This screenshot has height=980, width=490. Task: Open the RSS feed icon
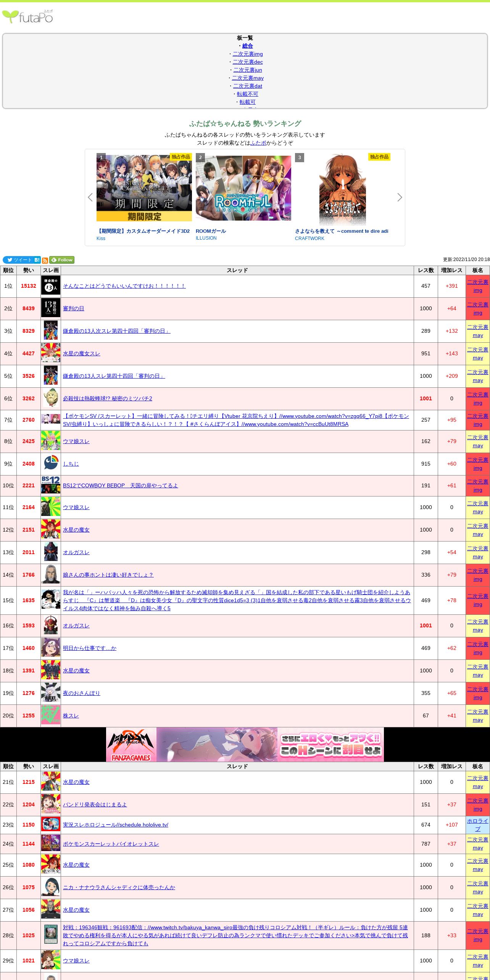(x=45, y=260)
